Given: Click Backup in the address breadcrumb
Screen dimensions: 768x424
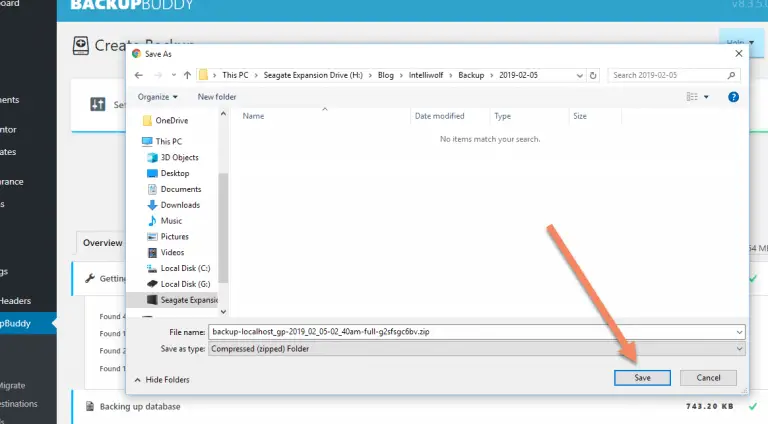Looking at the screenshot, I should pos(471,75).
